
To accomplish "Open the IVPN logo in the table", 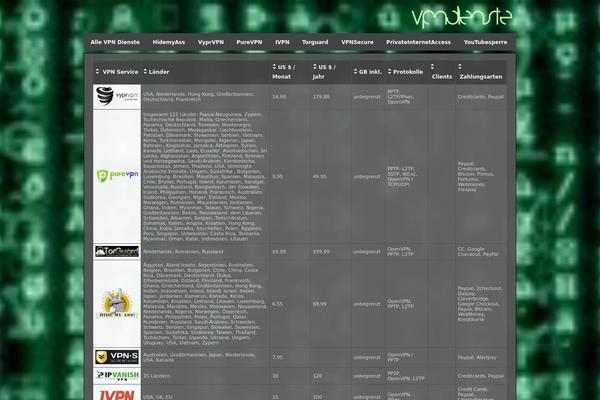I will click(117, 395).
